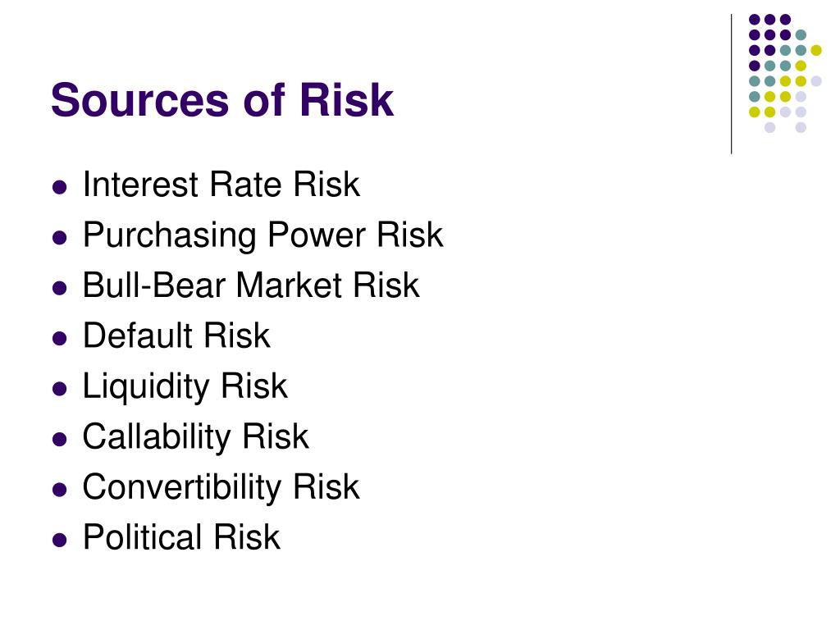The width and height of the screenshot is (840, 630).
Task: Select the Purchasing Power Risk text
Action: 263,235
